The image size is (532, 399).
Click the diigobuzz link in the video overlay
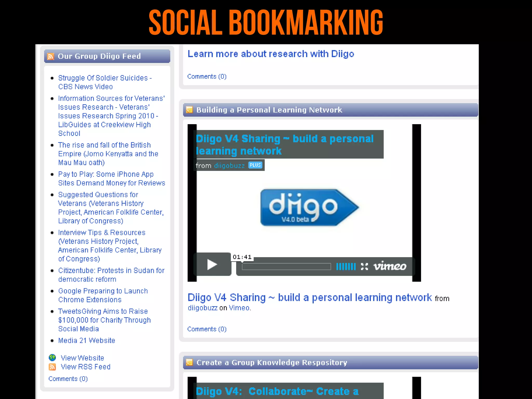229,166
